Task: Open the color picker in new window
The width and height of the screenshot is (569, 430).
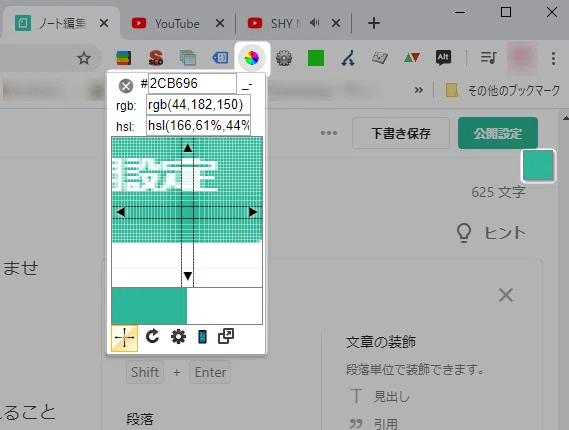Action: tap(226, 336)
